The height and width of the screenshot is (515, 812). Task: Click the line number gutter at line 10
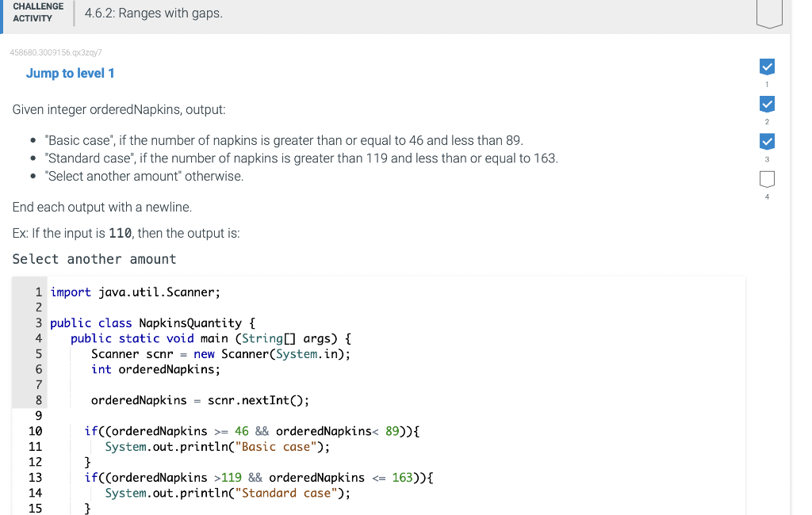35,431
